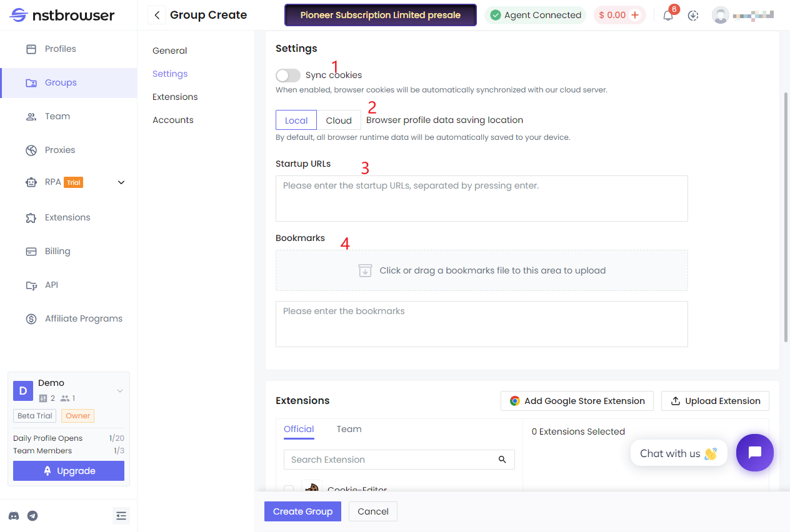Click the Billing sidebar icon
This screenshot has width=790, height=532.
tap(31, 251)
